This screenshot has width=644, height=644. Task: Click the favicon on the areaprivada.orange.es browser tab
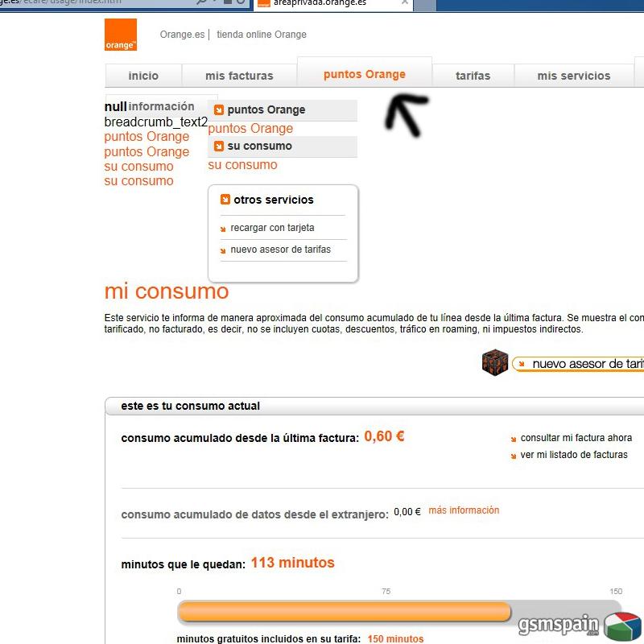(264, 3)
